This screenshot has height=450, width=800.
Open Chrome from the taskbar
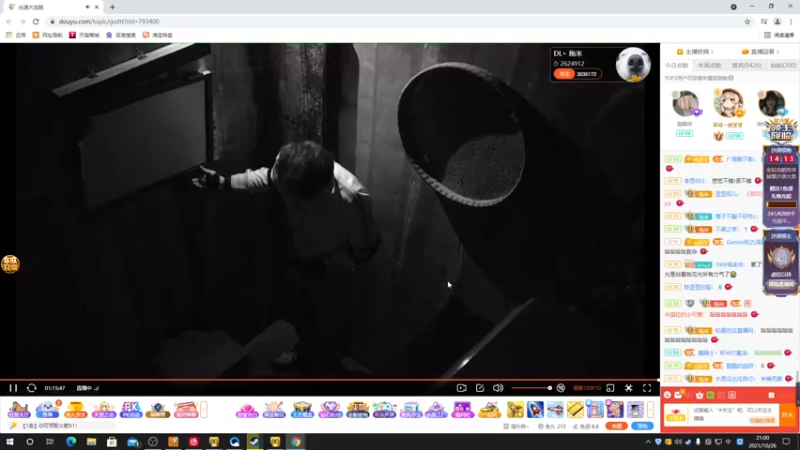[295, 441]
